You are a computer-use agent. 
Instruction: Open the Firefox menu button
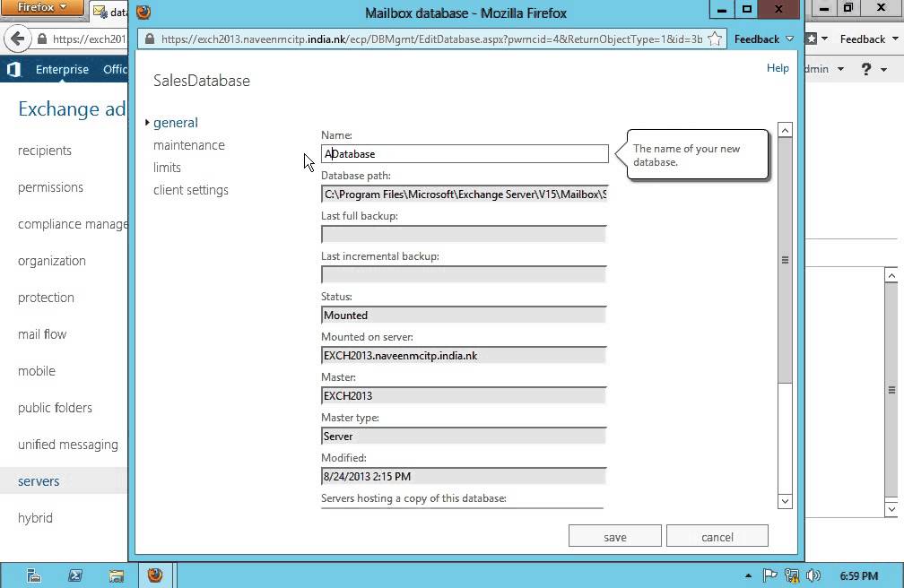42,7
